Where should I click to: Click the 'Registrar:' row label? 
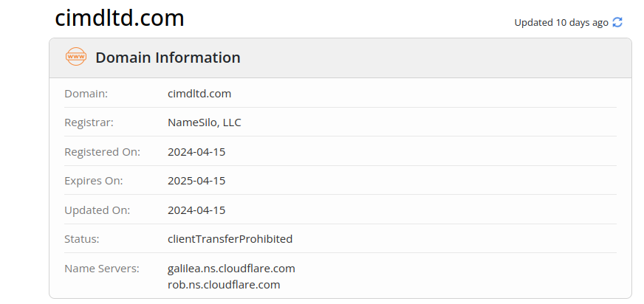[89, 122]
